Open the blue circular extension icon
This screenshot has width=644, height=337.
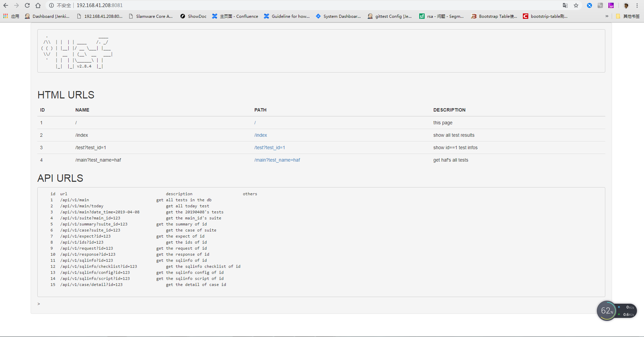click(589, 5)
